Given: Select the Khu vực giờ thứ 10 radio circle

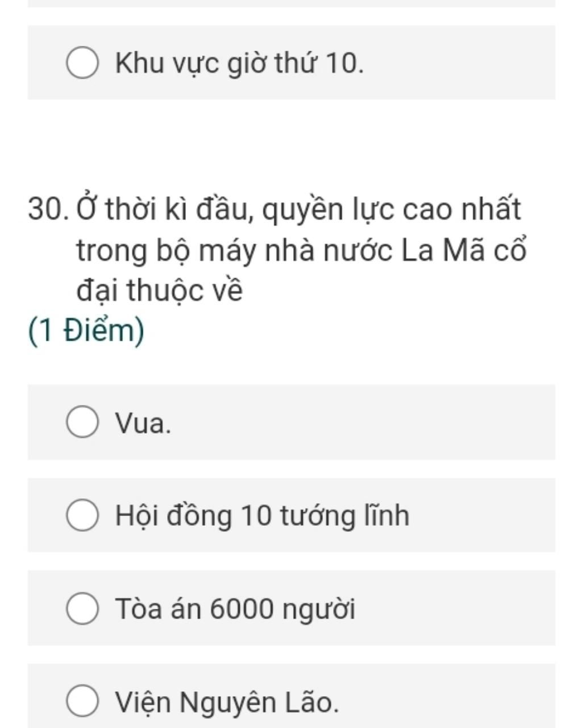Looking at the screenshot, I should click(83, 63).
